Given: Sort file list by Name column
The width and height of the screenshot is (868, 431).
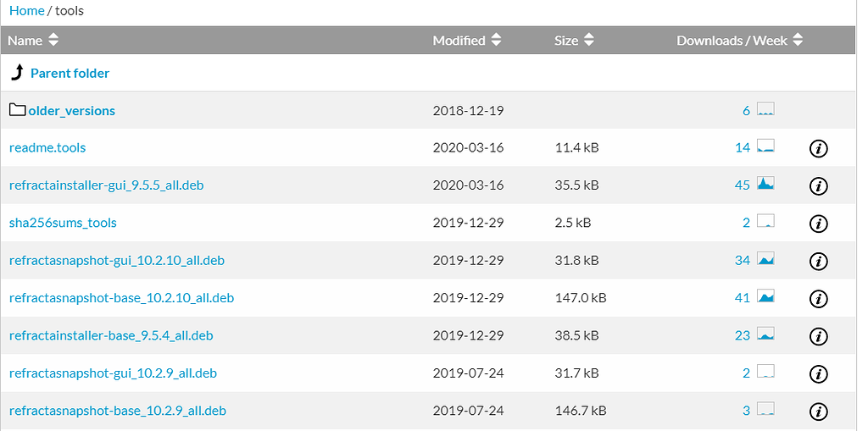Looking at the screenshot, I should [x=33, y=41].
